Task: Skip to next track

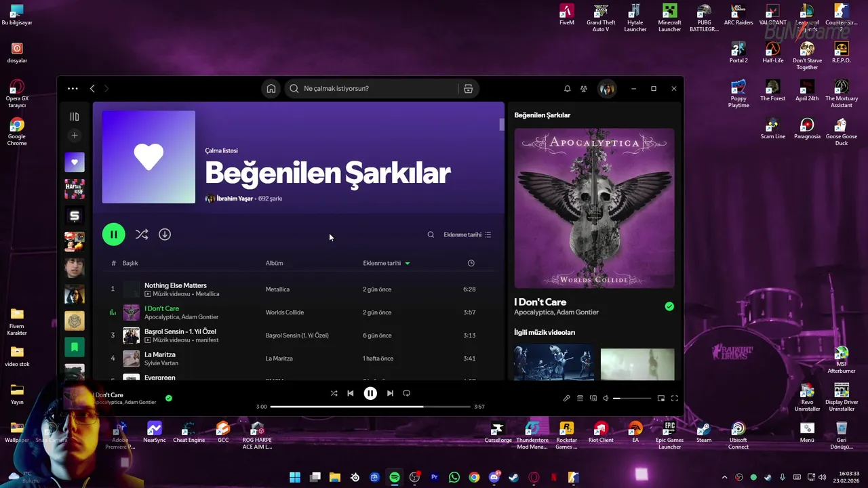Action: point(390,393)
